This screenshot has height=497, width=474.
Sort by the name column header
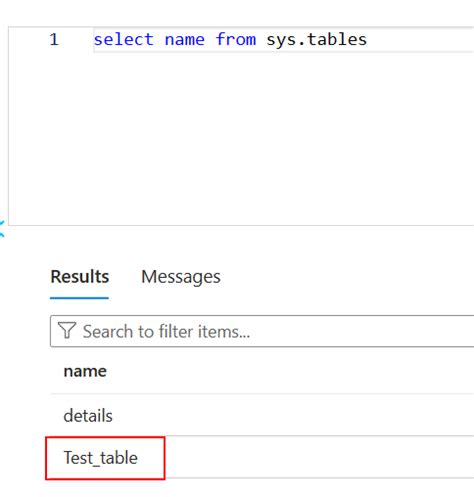click(x=85, y=371)
